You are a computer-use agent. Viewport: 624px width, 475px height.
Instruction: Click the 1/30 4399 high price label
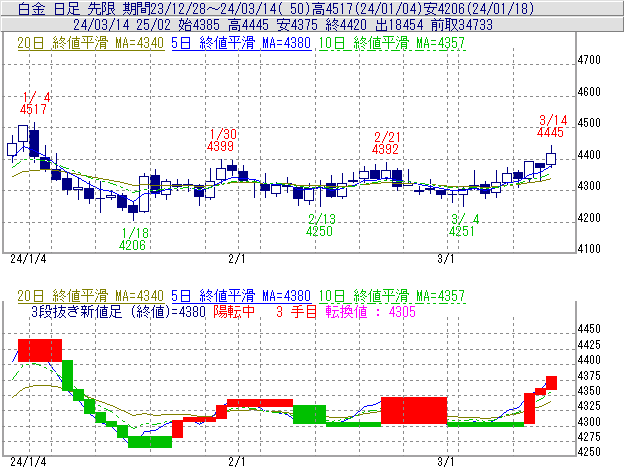coord(221,140)
